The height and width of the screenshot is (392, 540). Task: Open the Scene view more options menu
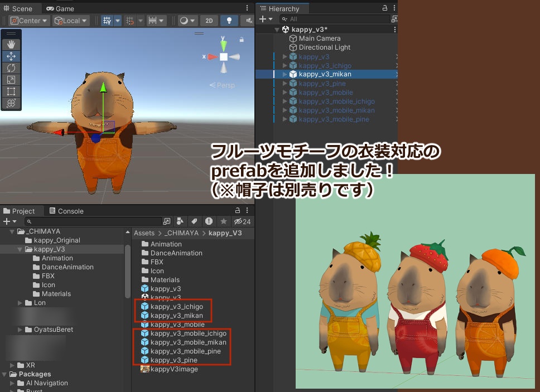point(247,8)
